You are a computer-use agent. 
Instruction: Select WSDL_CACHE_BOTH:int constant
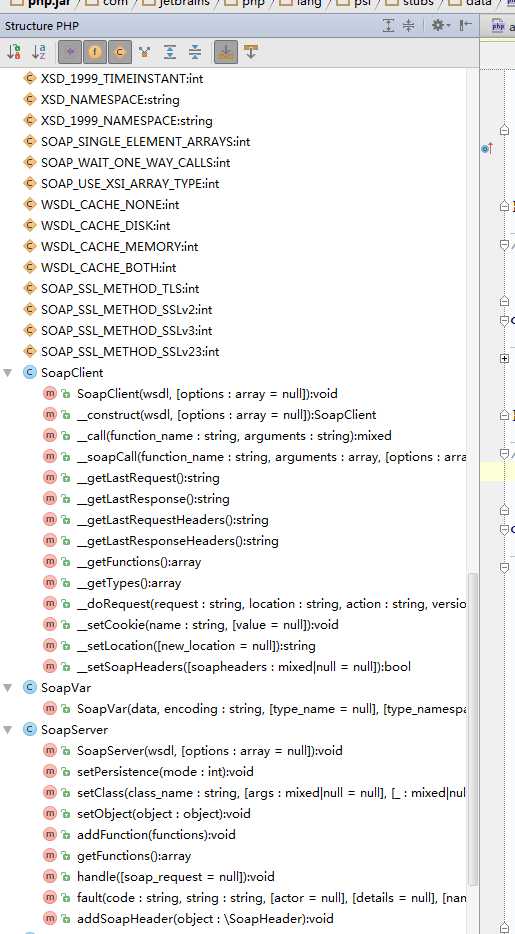coord(108,267)
